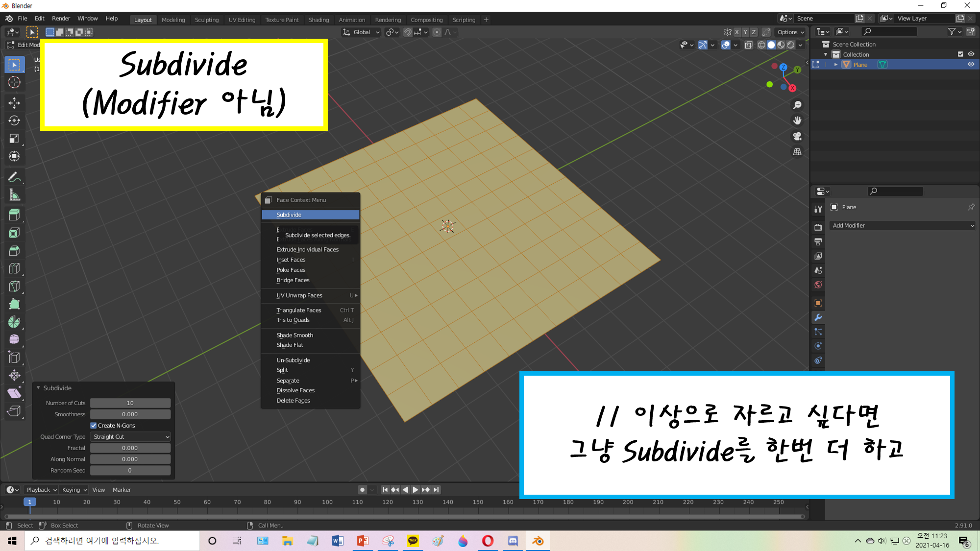Viewport: 980px width, 551px height.
Task: Collapse the Subdivide operator panel
Action: click(38, 388)
